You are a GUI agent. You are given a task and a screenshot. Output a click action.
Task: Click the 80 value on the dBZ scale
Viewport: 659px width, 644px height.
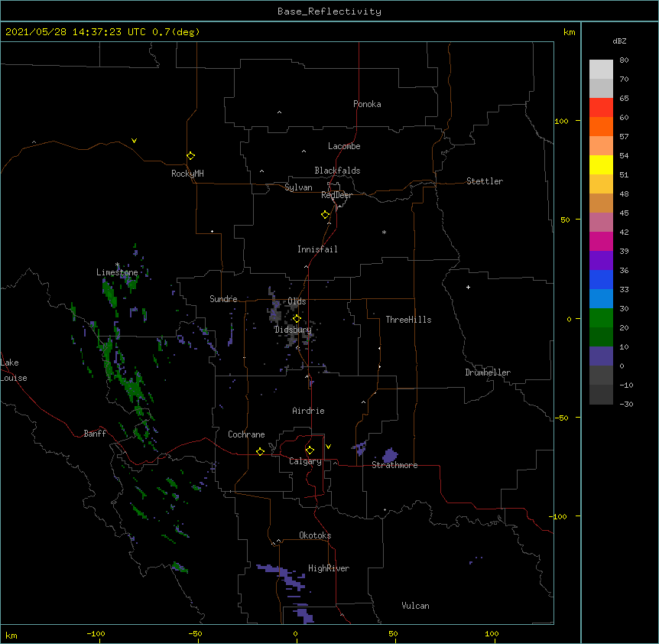(x=624, y=60)
